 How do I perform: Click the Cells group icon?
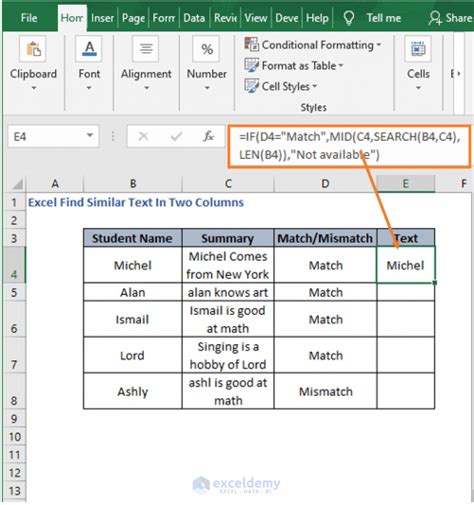point(418,49)
